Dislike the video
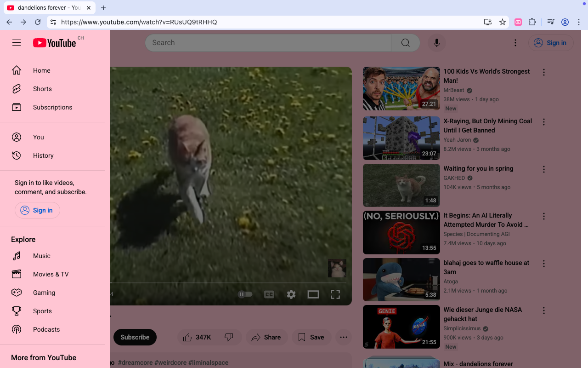Screen dimensions: 588x368 pos(229,337)
